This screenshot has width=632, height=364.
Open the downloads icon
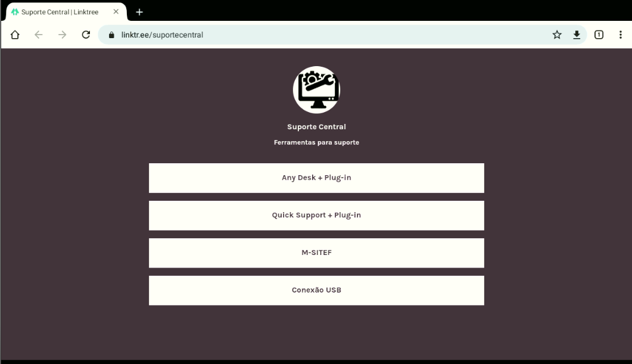(x=577, y=35)
